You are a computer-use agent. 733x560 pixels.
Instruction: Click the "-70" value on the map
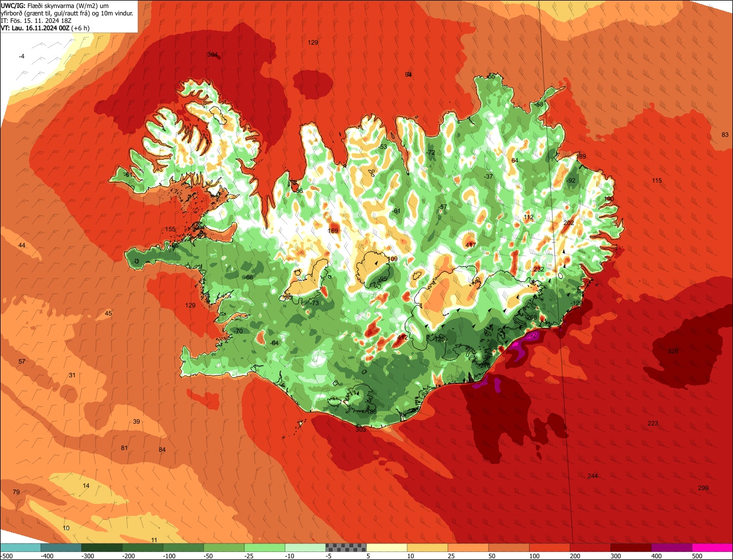tap(238, 331)
